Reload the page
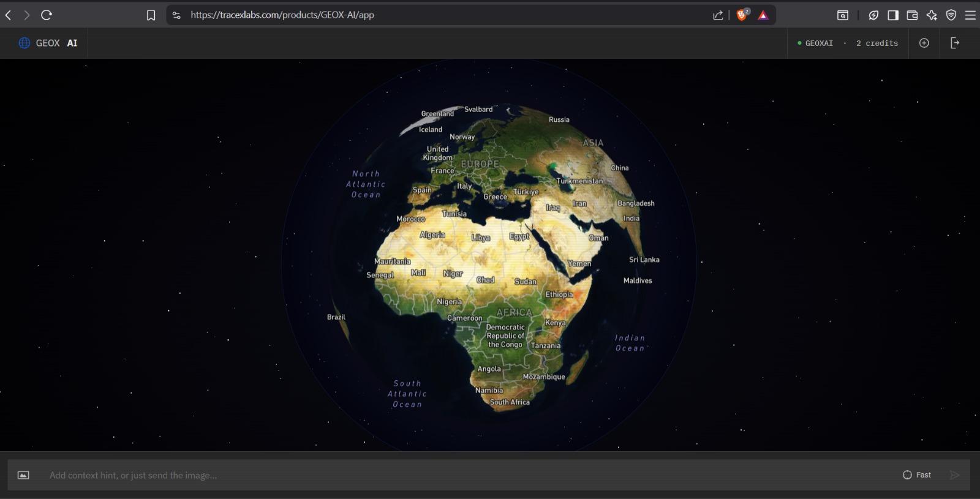 [x=47, y=15]
